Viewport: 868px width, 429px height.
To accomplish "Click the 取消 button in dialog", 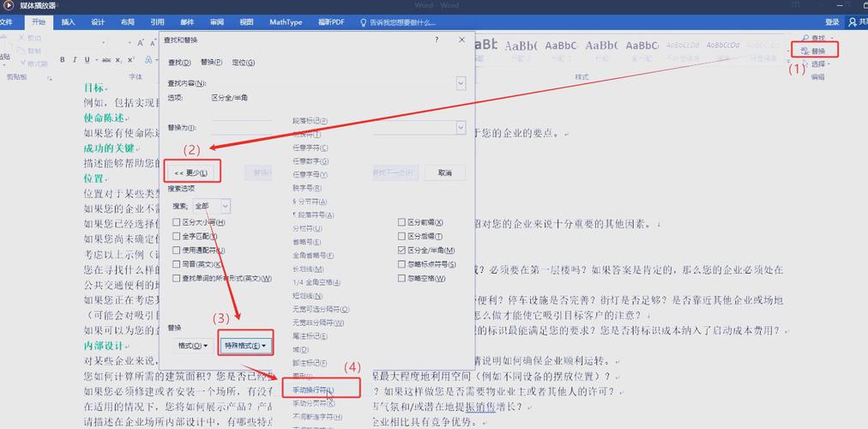I will [x=445, y=172].
